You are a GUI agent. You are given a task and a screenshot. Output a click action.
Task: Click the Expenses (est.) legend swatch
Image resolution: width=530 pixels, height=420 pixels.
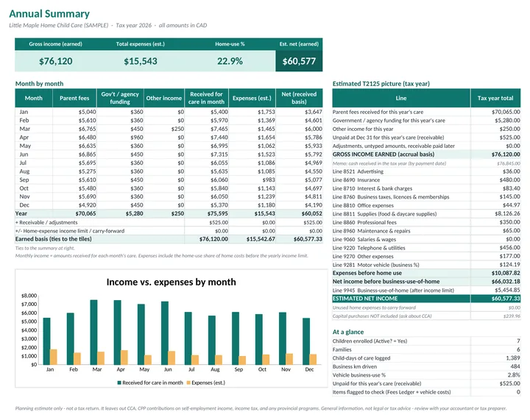(188, 383)
